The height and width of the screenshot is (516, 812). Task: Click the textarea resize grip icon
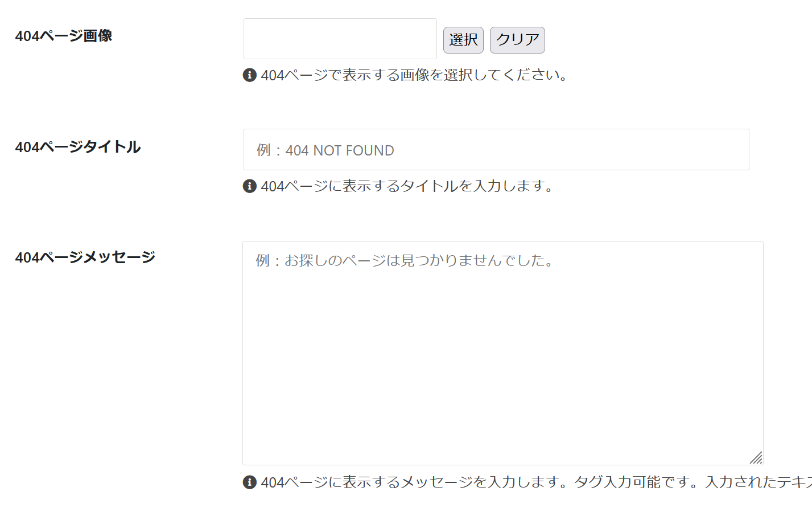point(756,457)
